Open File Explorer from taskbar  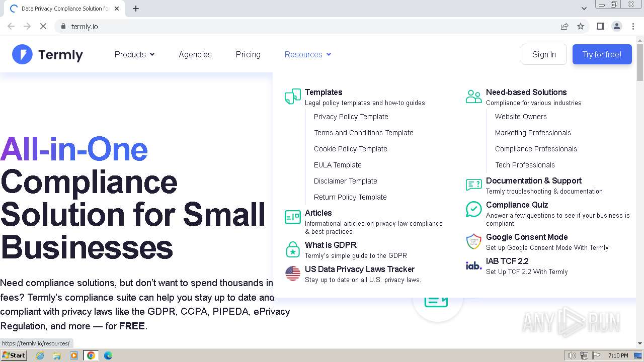click(57, 355)
